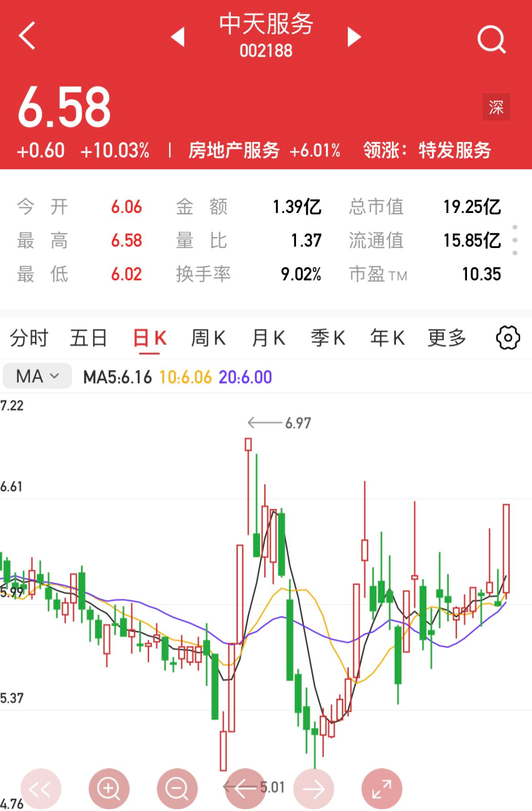532x811 pixels.
Task: Tap 金额 value 1.39亿
Action: (297, 207)
